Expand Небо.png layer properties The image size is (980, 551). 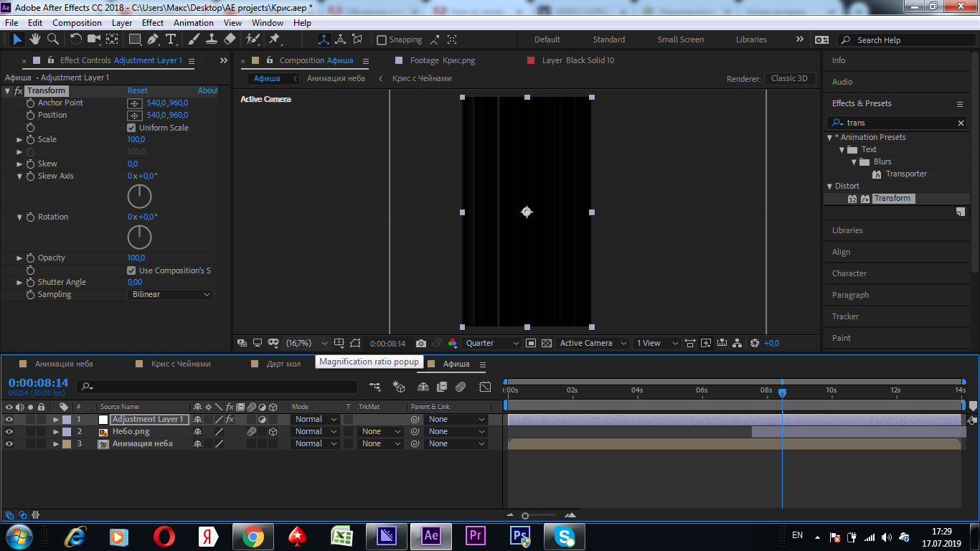(x=56, y=431)
